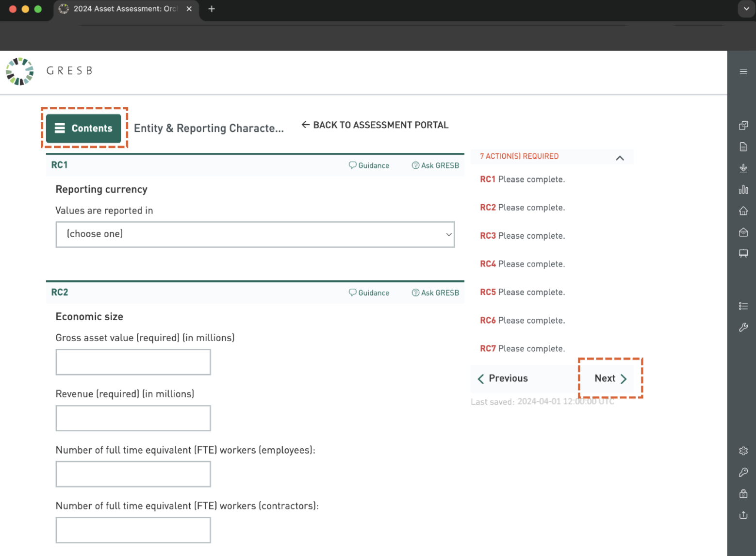
Task: Click the wrench tool icon in sidebar
Action: [743, 327]
